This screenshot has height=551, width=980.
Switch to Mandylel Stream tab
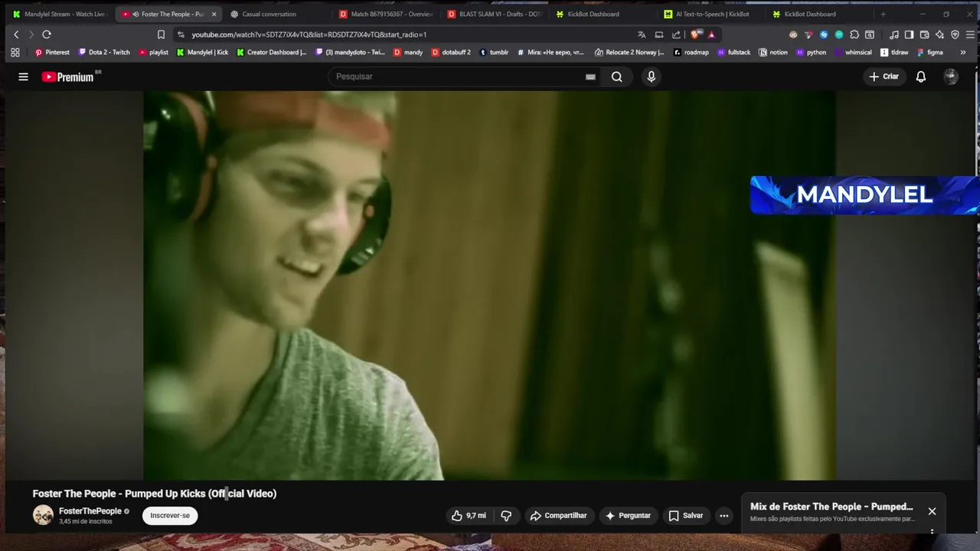click(x=59, y=14)
